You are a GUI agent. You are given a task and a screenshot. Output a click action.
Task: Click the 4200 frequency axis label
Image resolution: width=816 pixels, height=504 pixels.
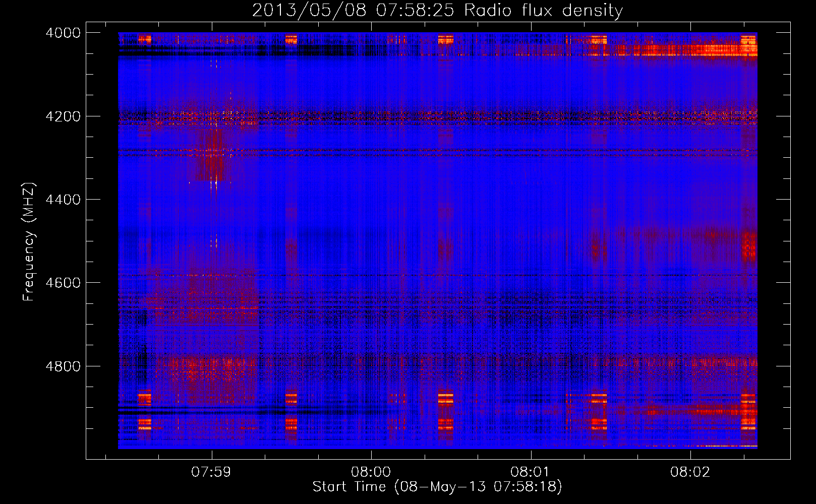[63, 116]
